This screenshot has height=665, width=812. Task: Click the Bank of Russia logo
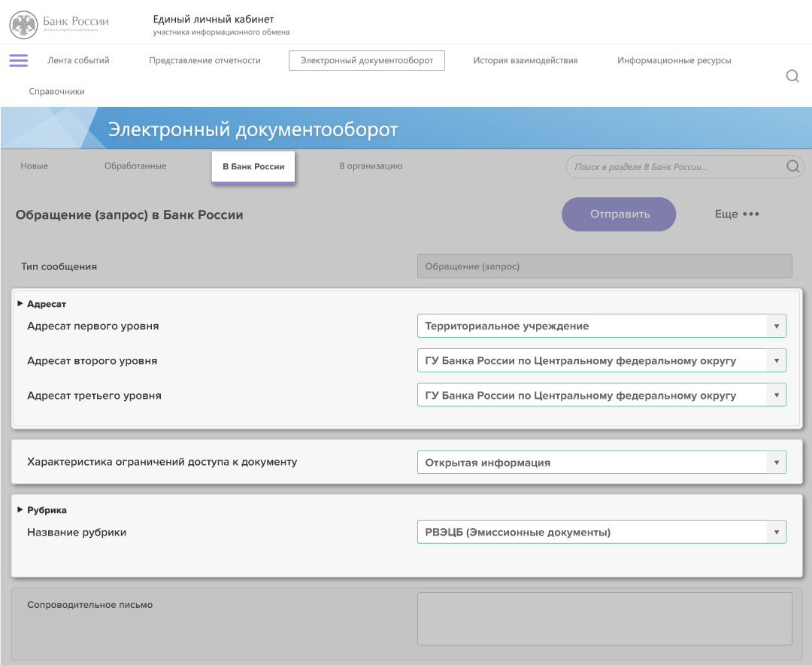click(x=59, y=24)
